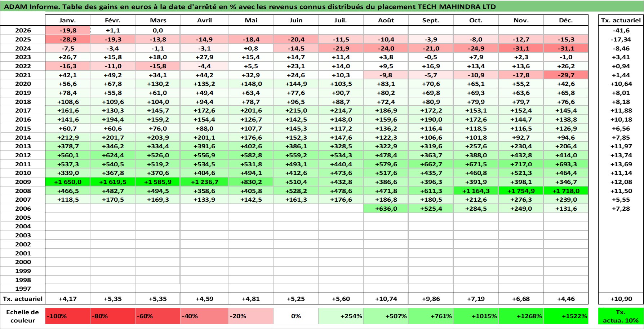This screenshot has height=329, width=644.
Task: Click the cell showing -17,34
Action: (621, 39)
